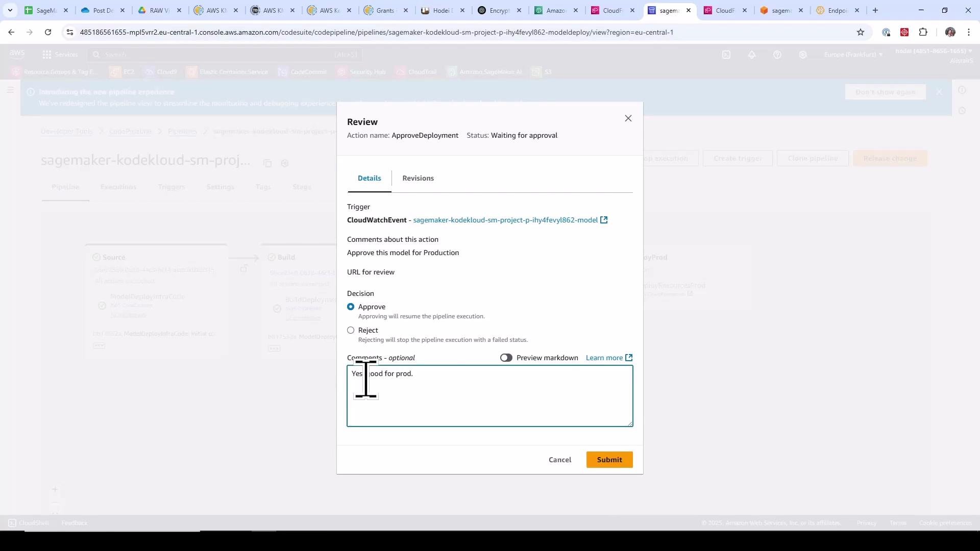Open CloudTrail favorite shortcut
Screen dimensions: 980x551
(x=416, y=72)
